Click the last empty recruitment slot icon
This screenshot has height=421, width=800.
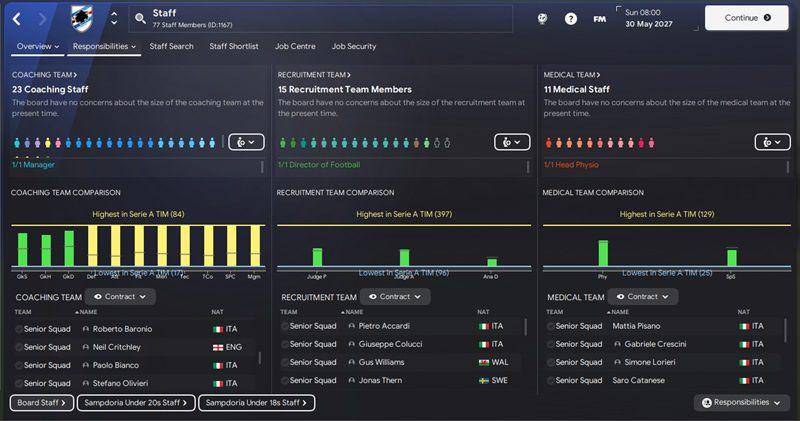(x=447, y=143)
